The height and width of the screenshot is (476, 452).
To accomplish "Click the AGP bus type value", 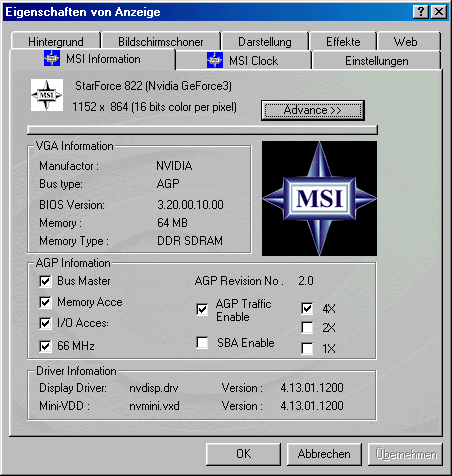I will pyautogui.click(x=168, y=184).
